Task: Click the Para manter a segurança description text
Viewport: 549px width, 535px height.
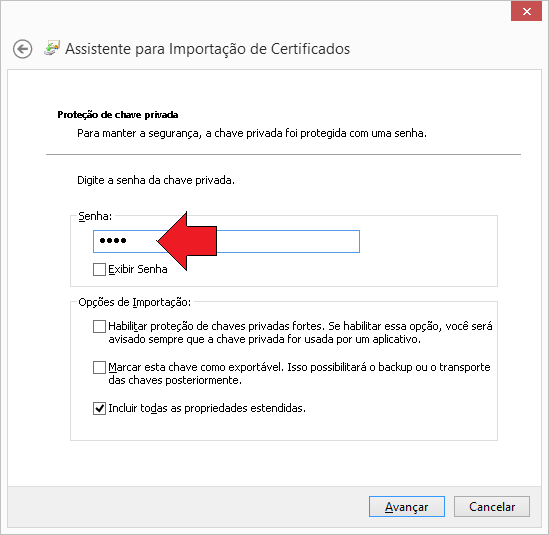Action: click(252, 133)
